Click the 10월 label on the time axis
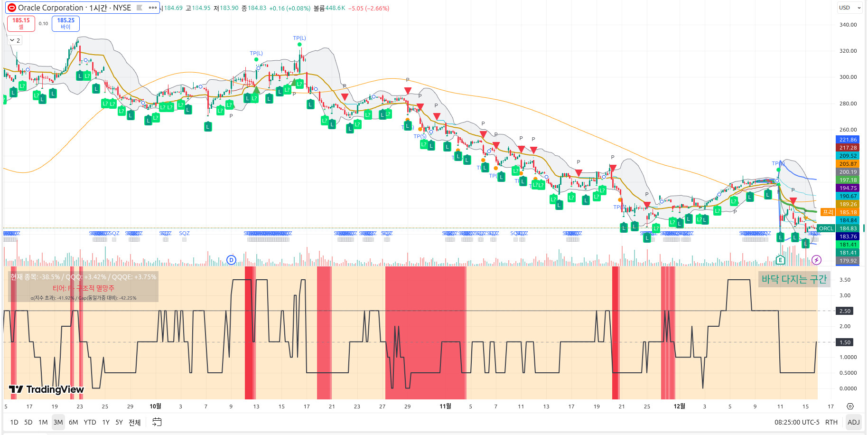 155,406
